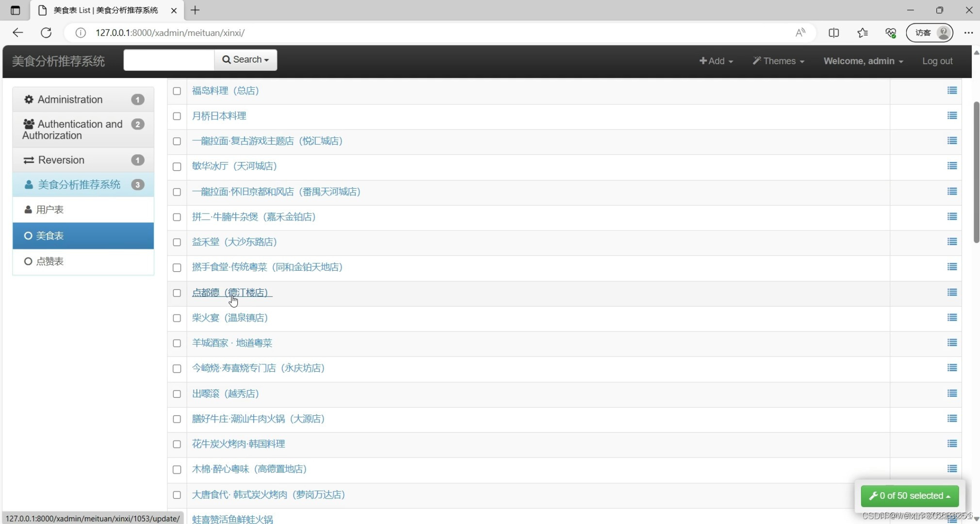The image size is (980, 524).
Task: Click details icon for 福岛料理（总店） row
Action: tap(952, 91)
